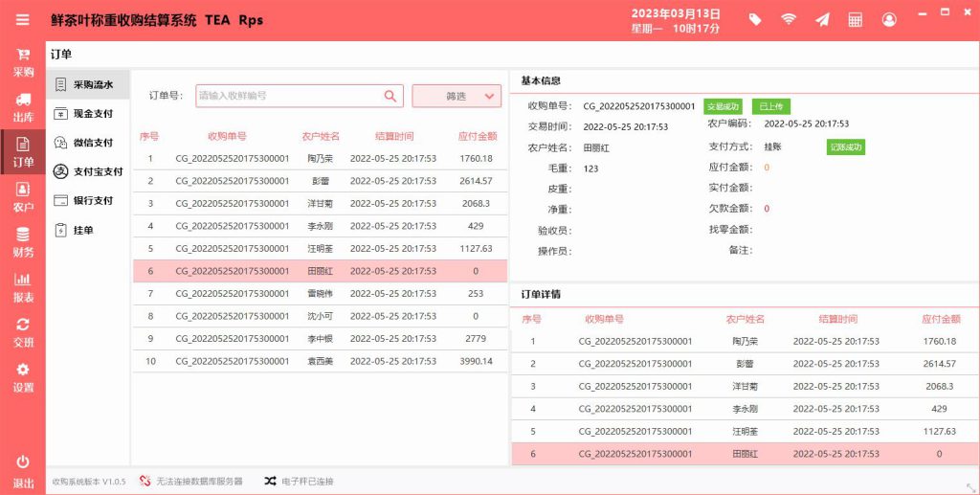Click 收购单号 value in 基本信息 panel
980x495 pixels.
[638, 106]
